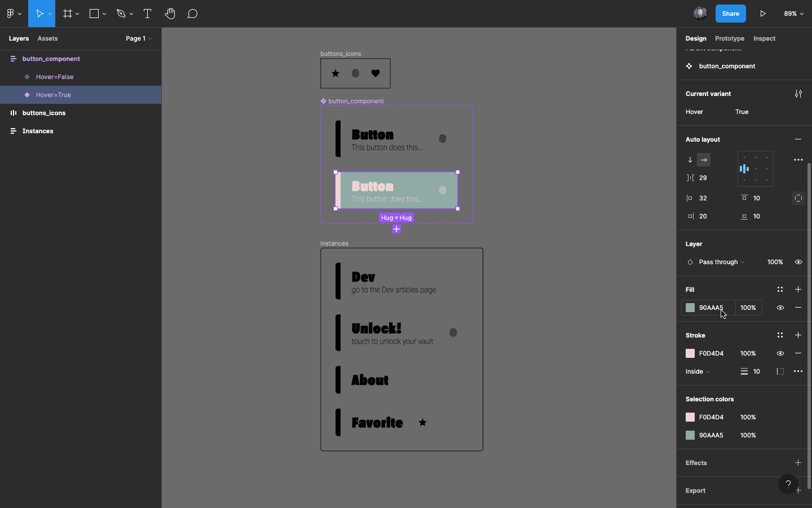Image resolution: width=812 pixels, height=508 pixels.
Task: Toggle layer visibility eye icon
Action: 798,262
